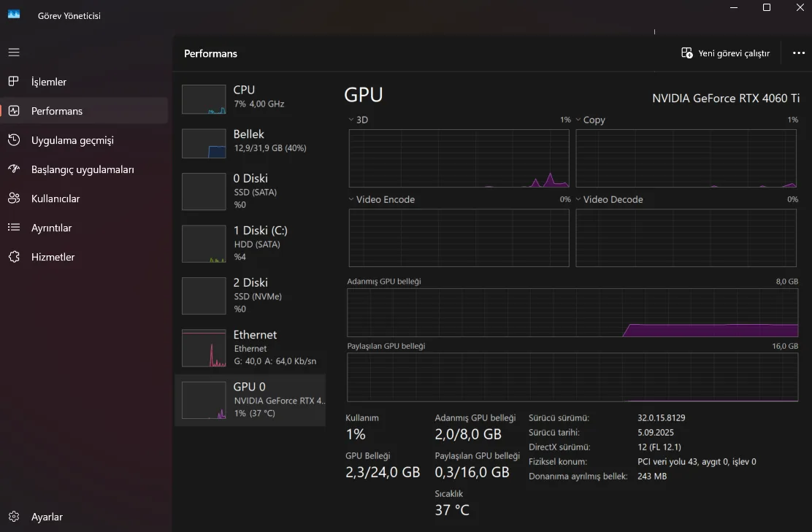Click the SSD (NVMe) label under 2 Diski
The height and width of the screenshot is (532, 812).
[x=258, y=296]
